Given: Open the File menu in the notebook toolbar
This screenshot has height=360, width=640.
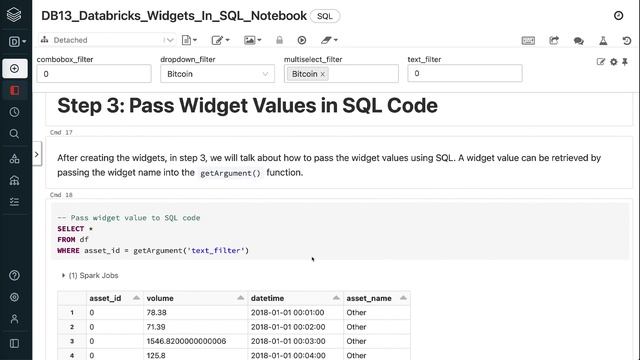Looking at the screenshot, I should point(189,40).
